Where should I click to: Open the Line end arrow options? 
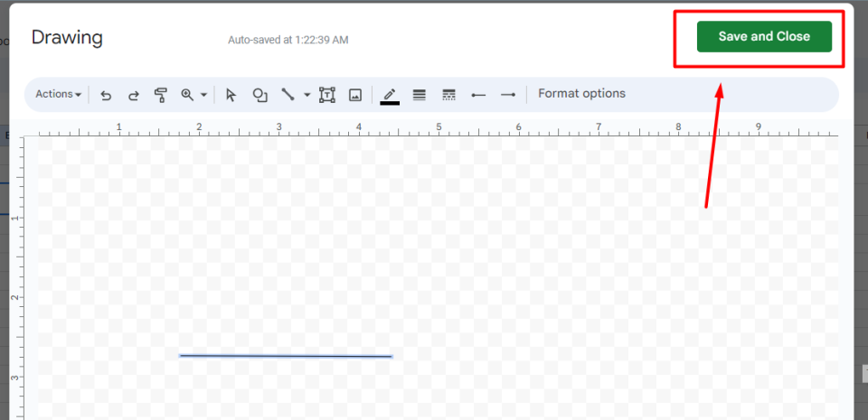[508, 95]
